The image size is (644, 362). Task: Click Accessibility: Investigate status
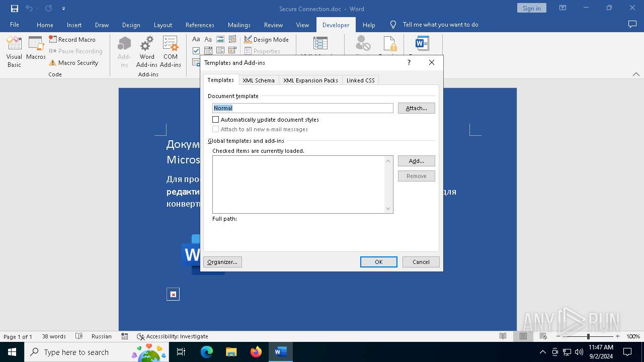coord(173,336)
